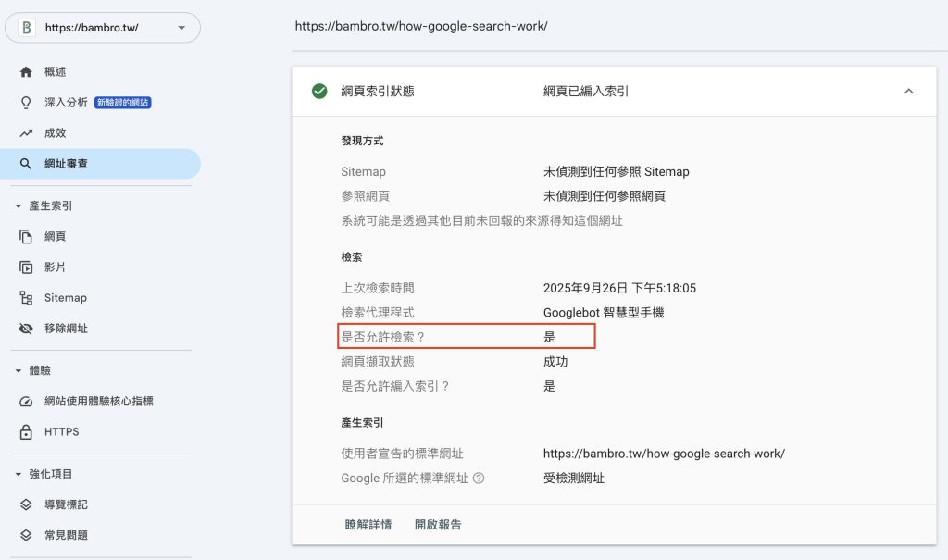Click the 網站使用體驗核心指標 gauge icon
This screenshot has width=948, height=560.
pyautogui.click(x=26, y=402)
